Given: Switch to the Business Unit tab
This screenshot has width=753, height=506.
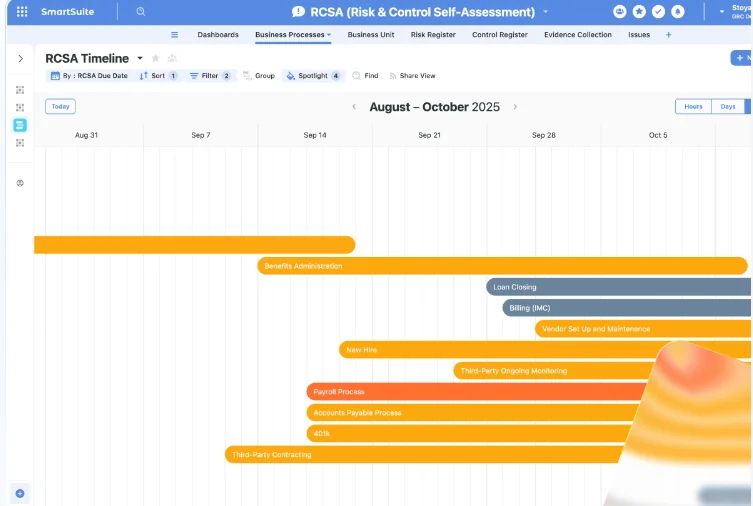Looking at the screenshot, I should (x=371, y=35).
